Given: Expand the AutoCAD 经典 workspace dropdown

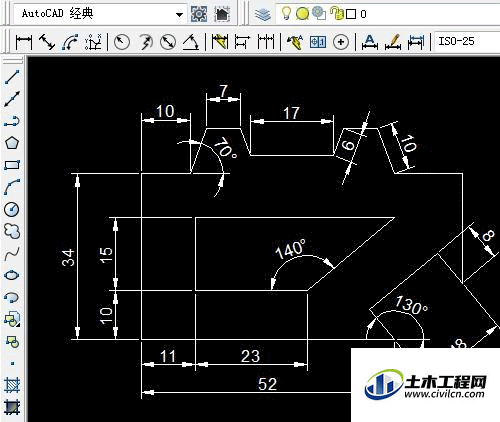Looking at the screenshot, I should [179, 14].
